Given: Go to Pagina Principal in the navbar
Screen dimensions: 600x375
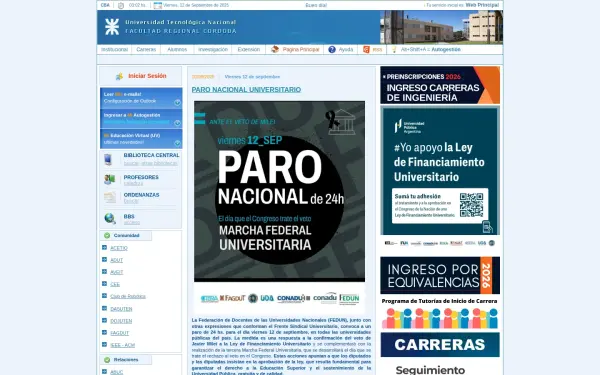Looking at the screenshot, I should pyautogui.click(x=301, y=49).
